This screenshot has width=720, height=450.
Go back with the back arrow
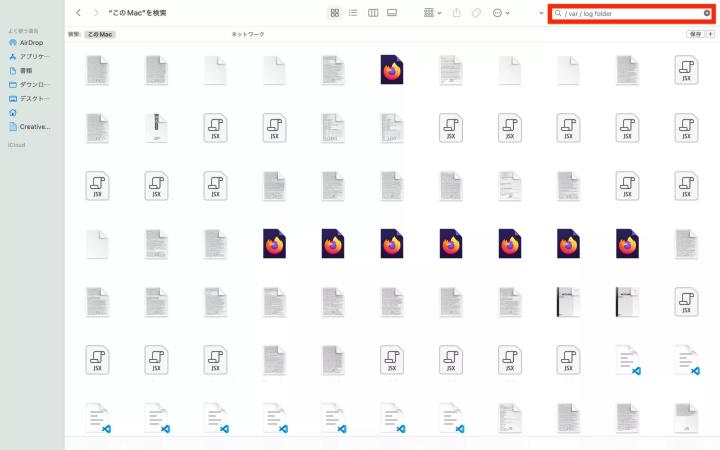(78, 13)
